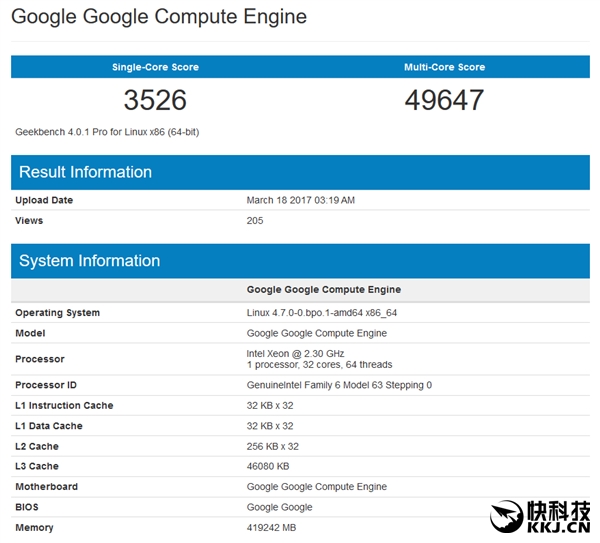Image resolution: width=600 pixels, height=543 pixels.
Task: Select the BIOS value Google Google
Action: point(280,507)
